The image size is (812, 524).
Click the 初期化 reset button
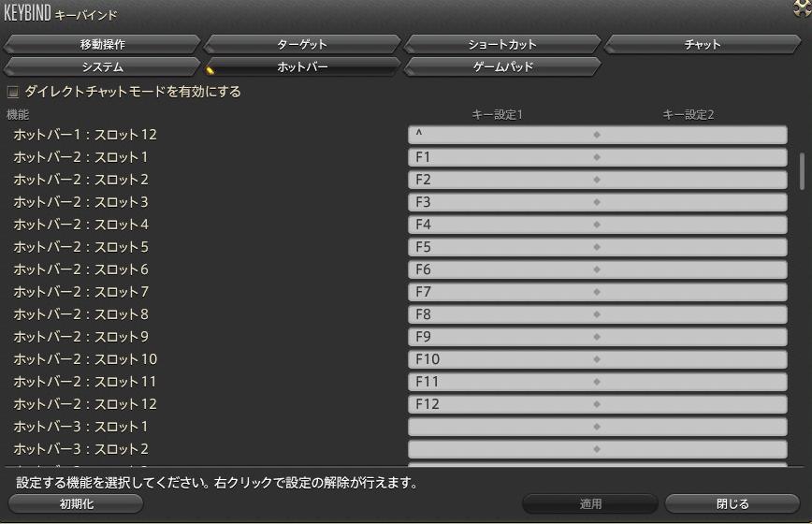click(76, 503)
